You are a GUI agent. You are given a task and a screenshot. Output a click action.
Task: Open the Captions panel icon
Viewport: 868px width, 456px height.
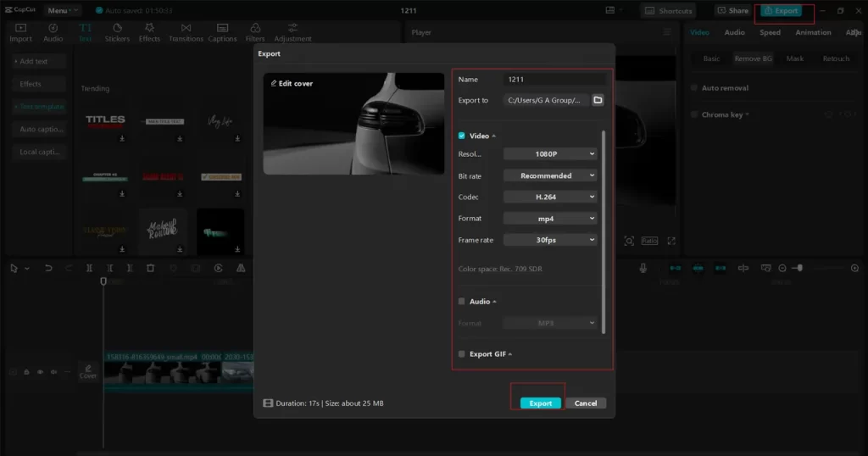coord(222,29)
